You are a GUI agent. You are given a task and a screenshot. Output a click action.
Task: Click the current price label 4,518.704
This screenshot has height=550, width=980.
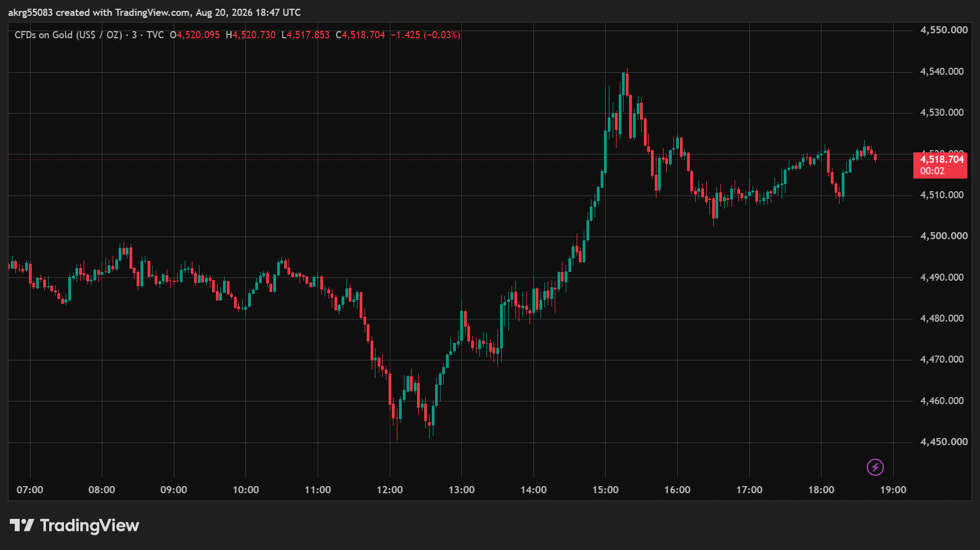[x=940, y=165]
